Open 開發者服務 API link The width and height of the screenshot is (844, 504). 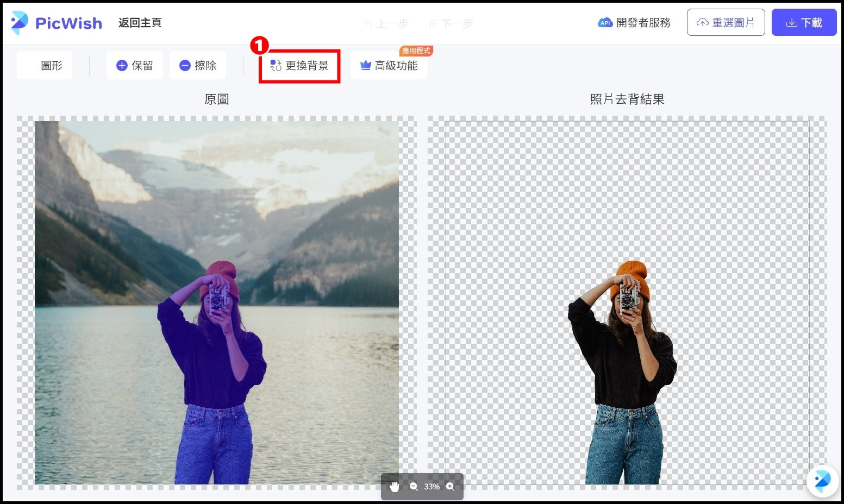point(634,23)
